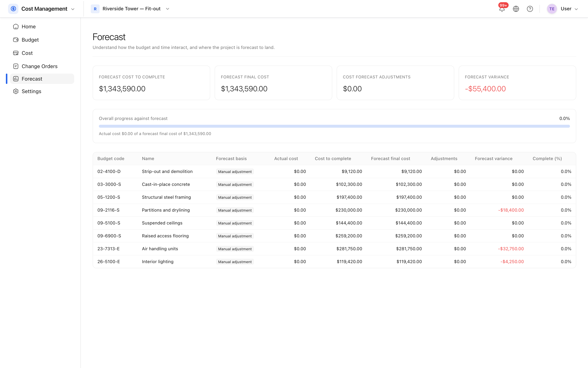Select budget code 26-5100-E

pyautogui.click(x=109, y=262)
